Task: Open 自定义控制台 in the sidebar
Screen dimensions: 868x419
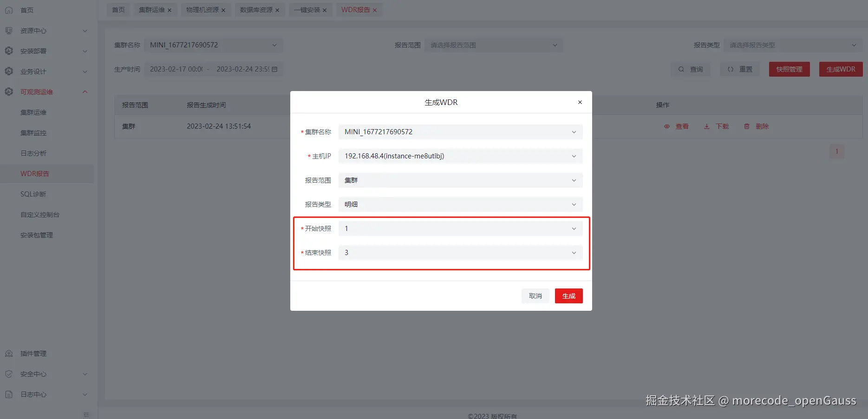Action: coord(40,215)
